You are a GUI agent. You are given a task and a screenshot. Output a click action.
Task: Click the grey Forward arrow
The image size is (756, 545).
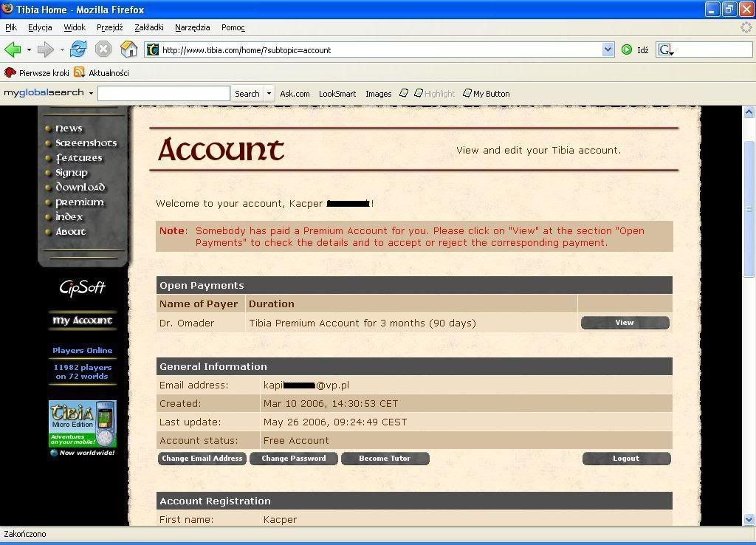(x=45, y=49)
